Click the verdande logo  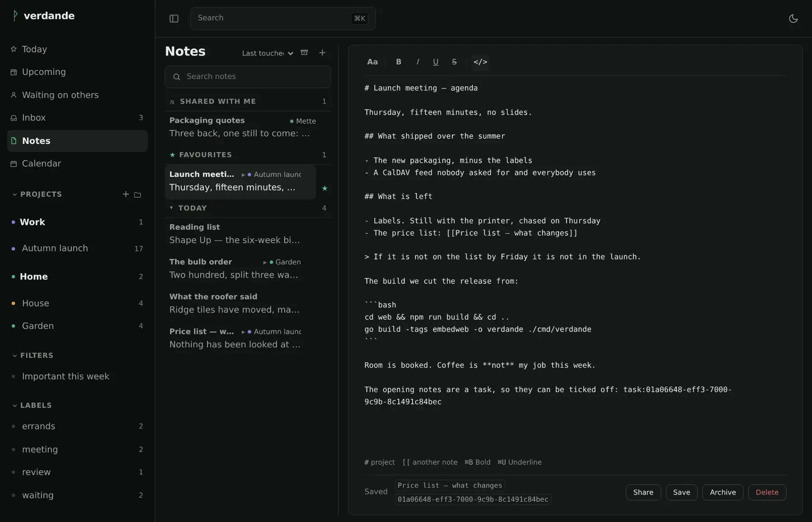(43, 16)
